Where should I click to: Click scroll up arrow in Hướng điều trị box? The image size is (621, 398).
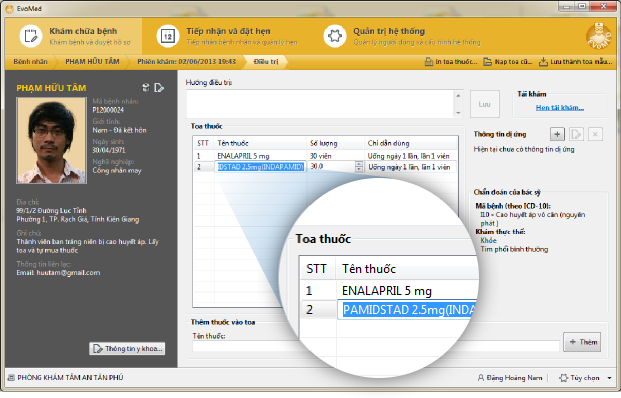click(458, 95)
